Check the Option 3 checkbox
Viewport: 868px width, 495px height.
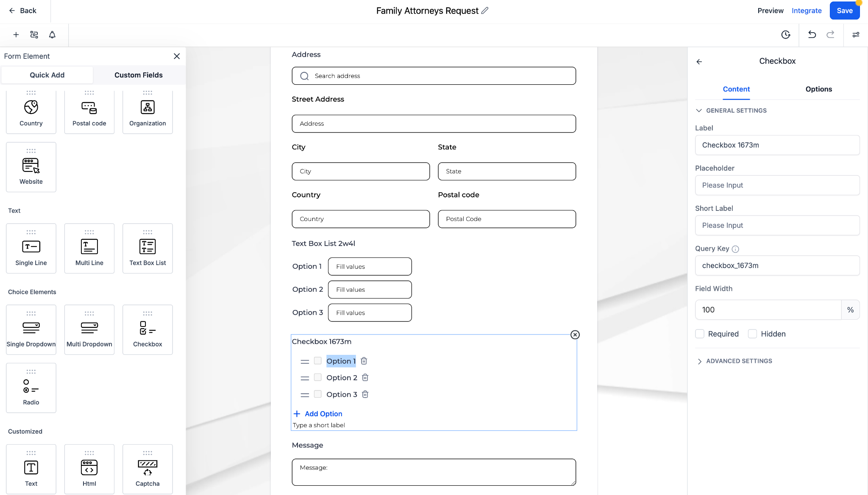coord(317,394)
